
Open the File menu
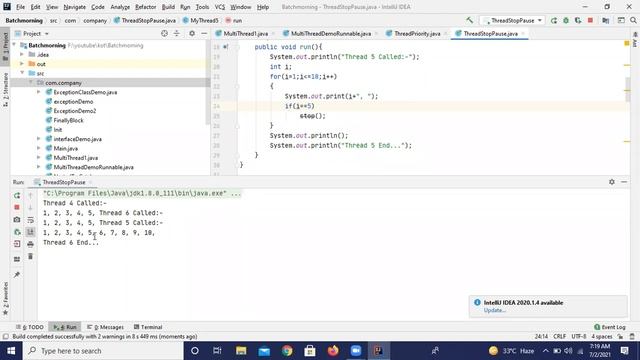click(20, 7)
